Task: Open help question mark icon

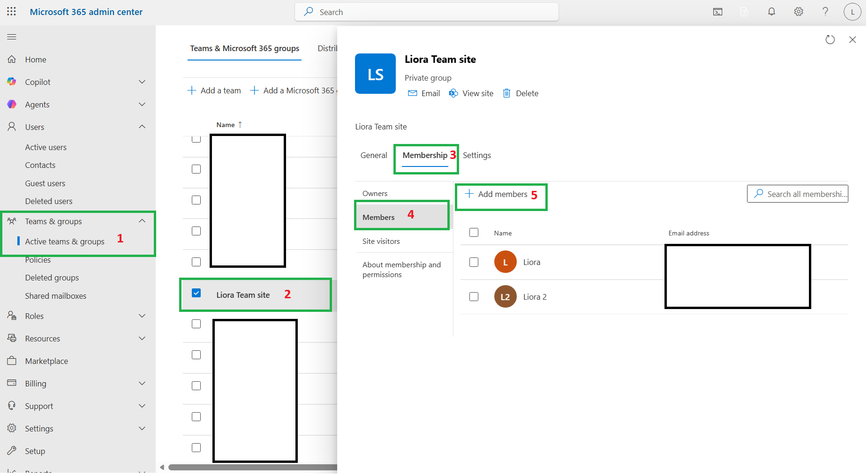Action: (825, 12)
